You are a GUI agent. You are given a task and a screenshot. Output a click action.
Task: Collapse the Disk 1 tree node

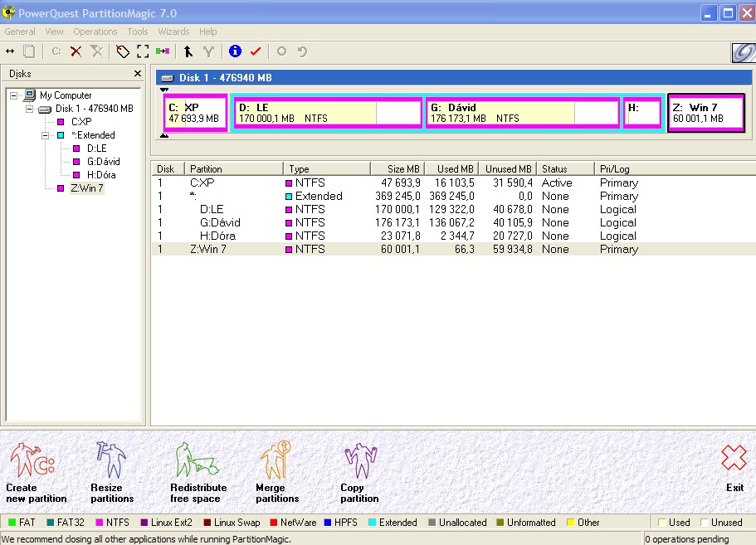tap(29, 109)
